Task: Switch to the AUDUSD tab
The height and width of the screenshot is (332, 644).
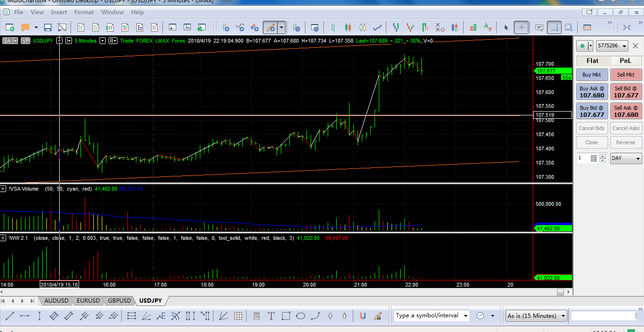Action: tap(56, 301)
